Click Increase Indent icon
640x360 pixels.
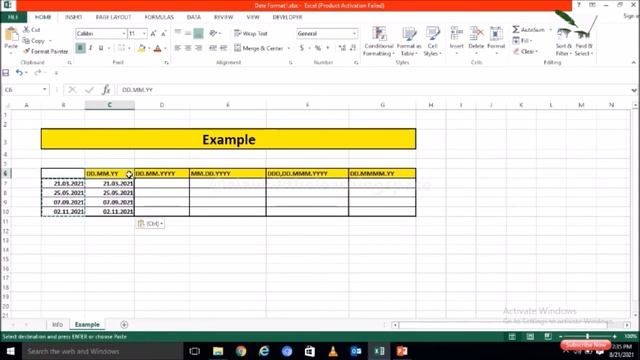coord(223,48)
